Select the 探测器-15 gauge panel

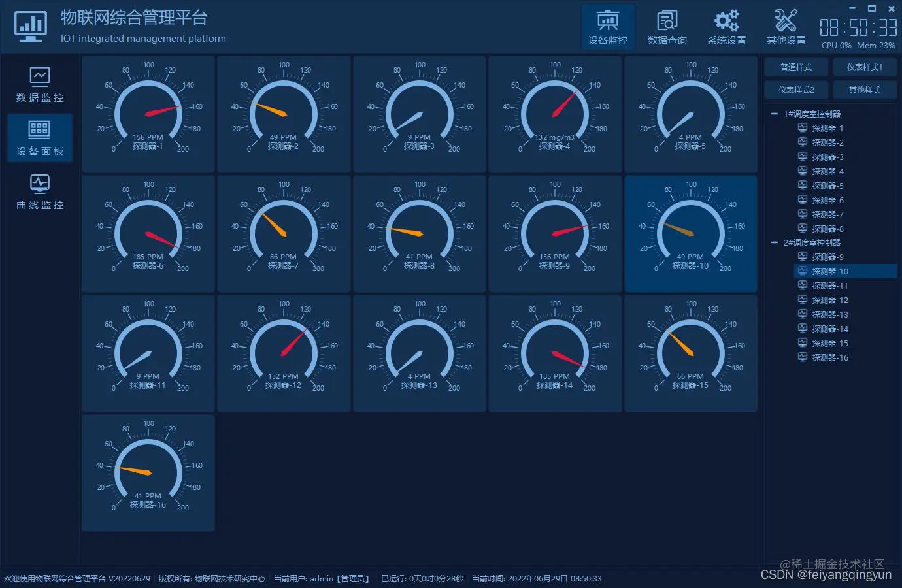[x=691, y=353]
